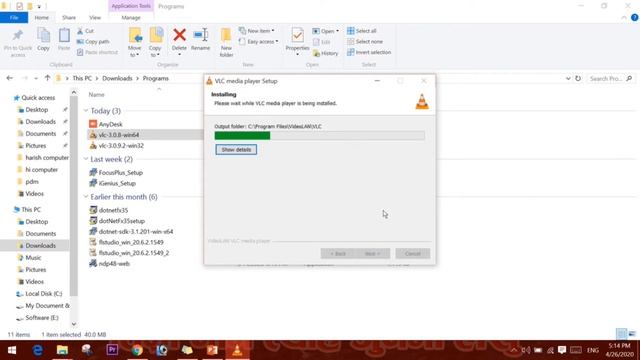This screenshot has width=640, height=360.
Task: Select the dotnetfx35 file
Action: [x=109, y=210]
